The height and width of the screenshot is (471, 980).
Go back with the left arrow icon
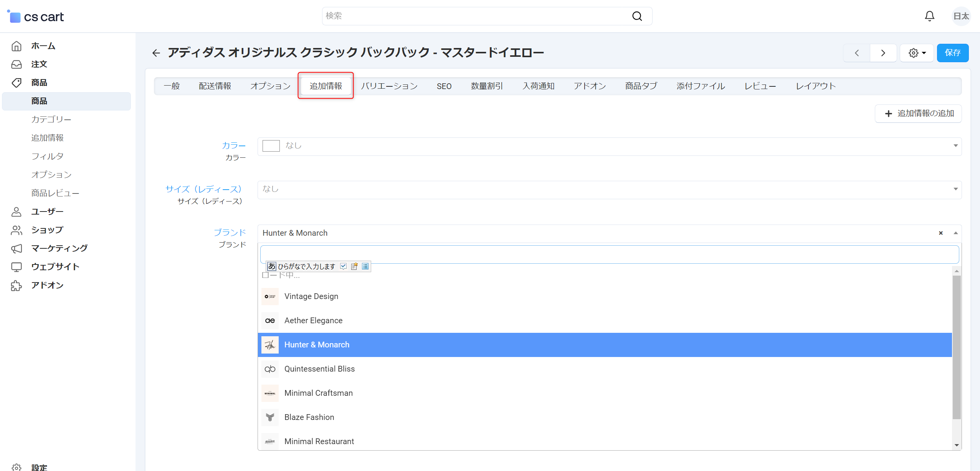pos(156,53)
